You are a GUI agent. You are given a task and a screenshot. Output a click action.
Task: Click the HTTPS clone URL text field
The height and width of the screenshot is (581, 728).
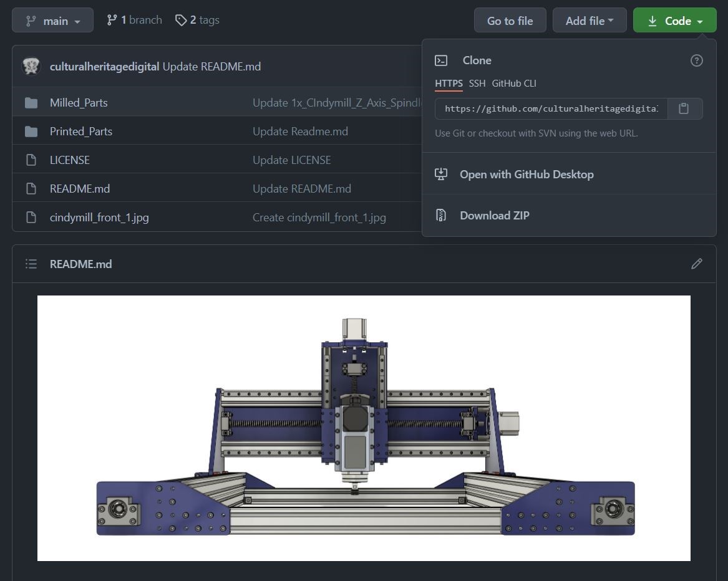pyautogui.click(x=550, y=108)
